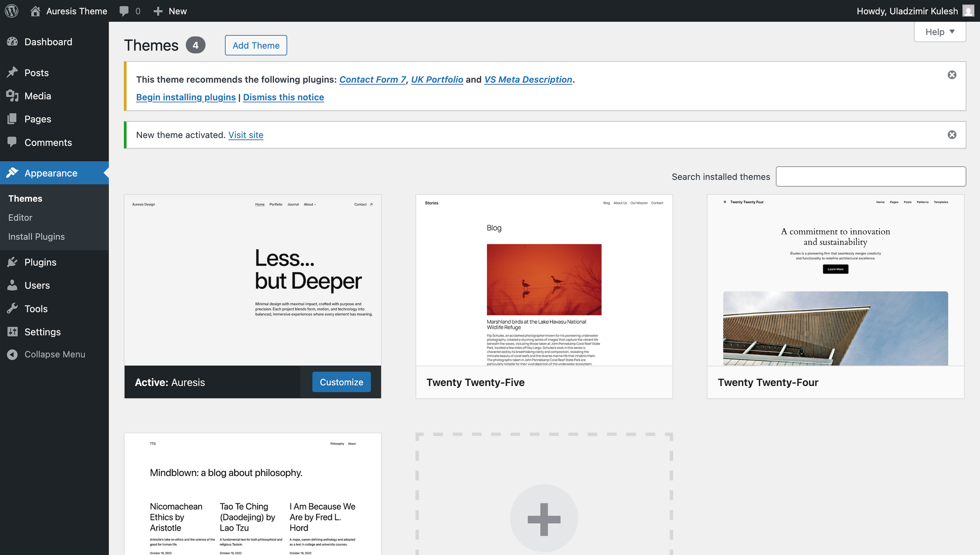This screenshot has height=555, width=980.
Task: Open the Editor submenu item
Action: pos(20,217)
